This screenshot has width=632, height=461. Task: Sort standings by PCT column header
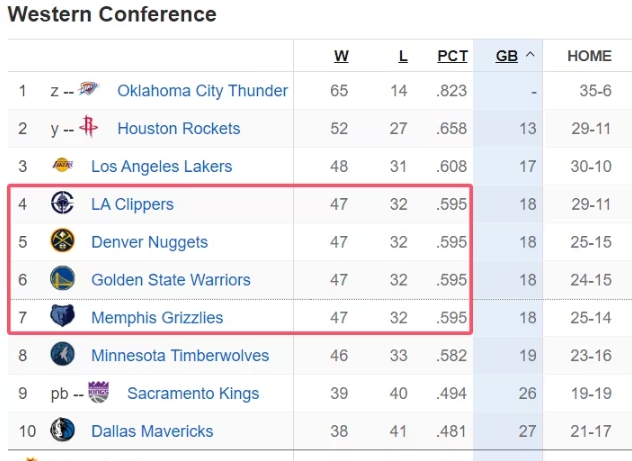[452, 56]
